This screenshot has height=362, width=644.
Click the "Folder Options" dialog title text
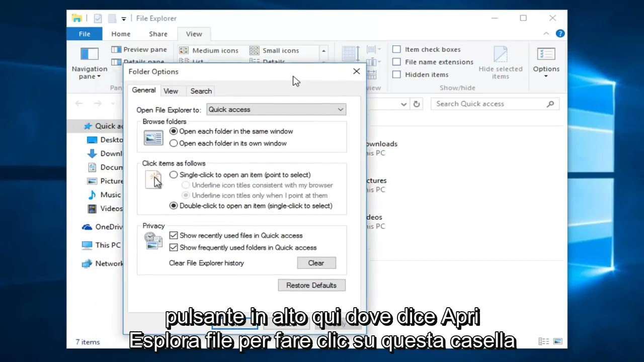tap(153, 71)
